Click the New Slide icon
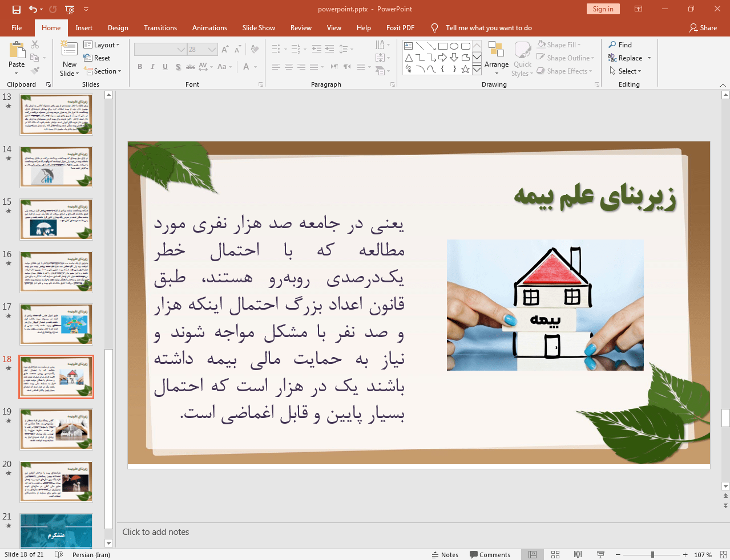 (x=69, y=50)
